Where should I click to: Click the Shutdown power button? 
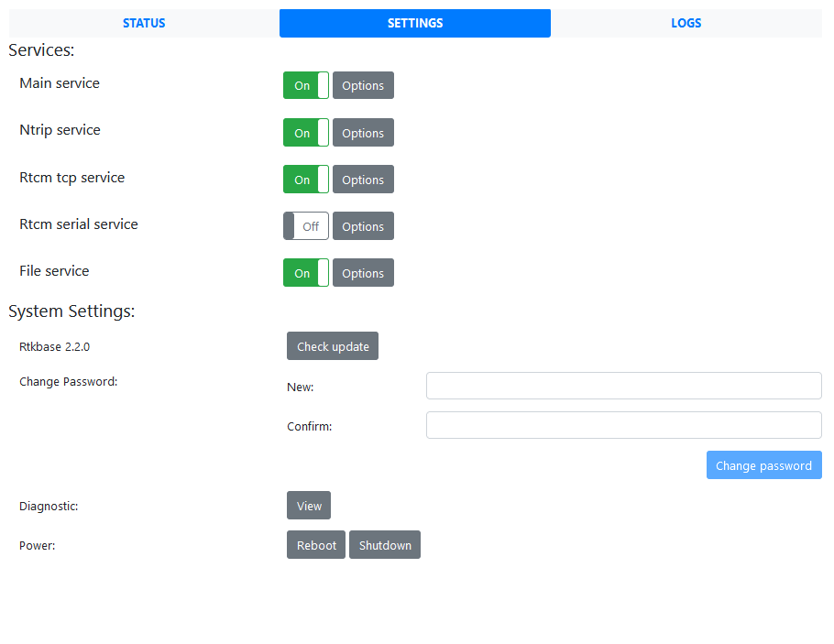click(385, 545)
